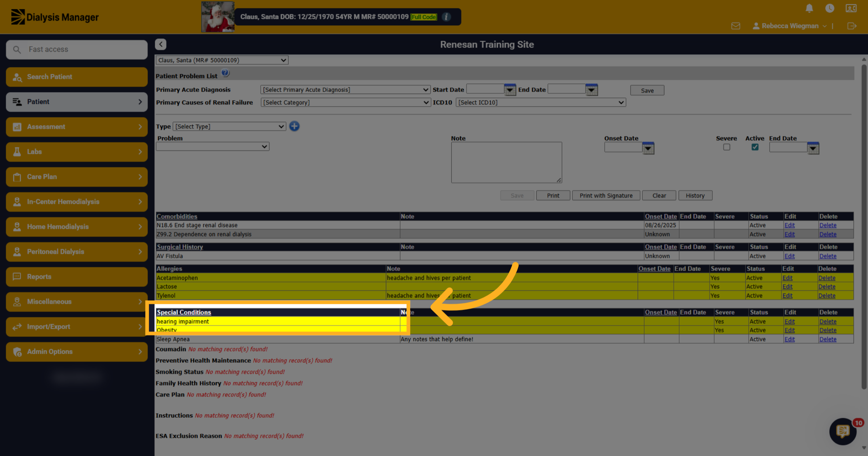View patient info icon in banner

(447, 17)
